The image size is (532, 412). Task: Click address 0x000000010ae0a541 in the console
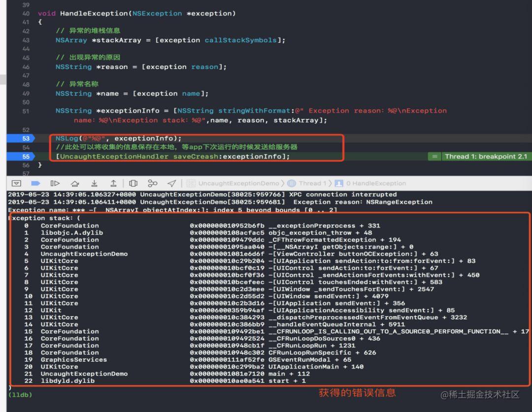point(227,381)
